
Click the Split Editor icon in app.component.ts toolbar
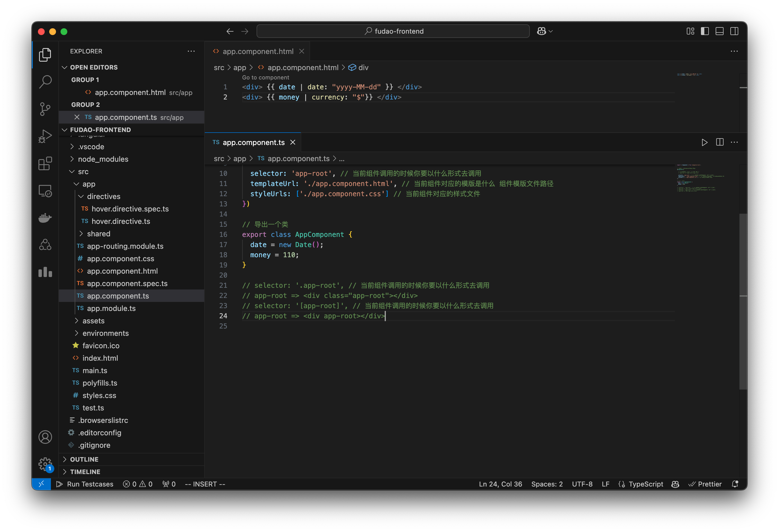[x=719, y=142]
